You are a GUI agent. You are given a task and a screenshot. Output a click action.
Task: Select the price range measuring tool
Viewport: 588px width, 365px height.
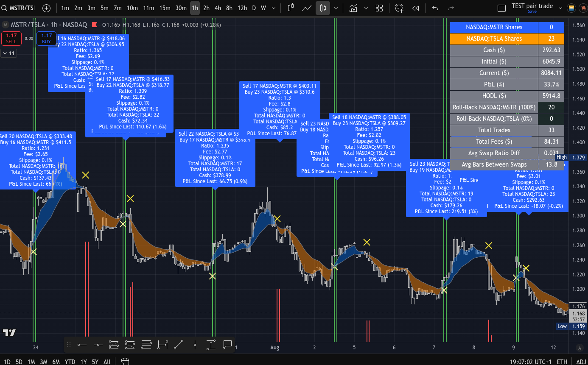click(x=211, y=345)
